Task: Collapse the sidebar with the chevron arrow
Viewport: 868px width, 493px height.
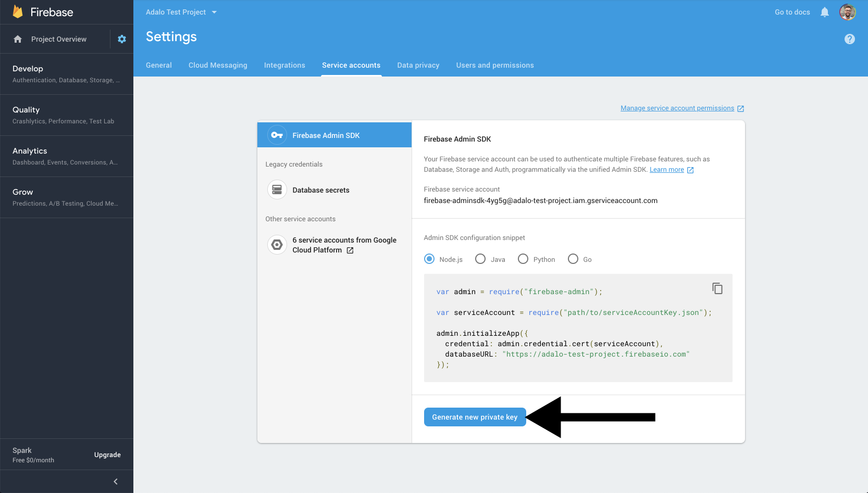Action: pyautogui.click(x=116, y=482)
